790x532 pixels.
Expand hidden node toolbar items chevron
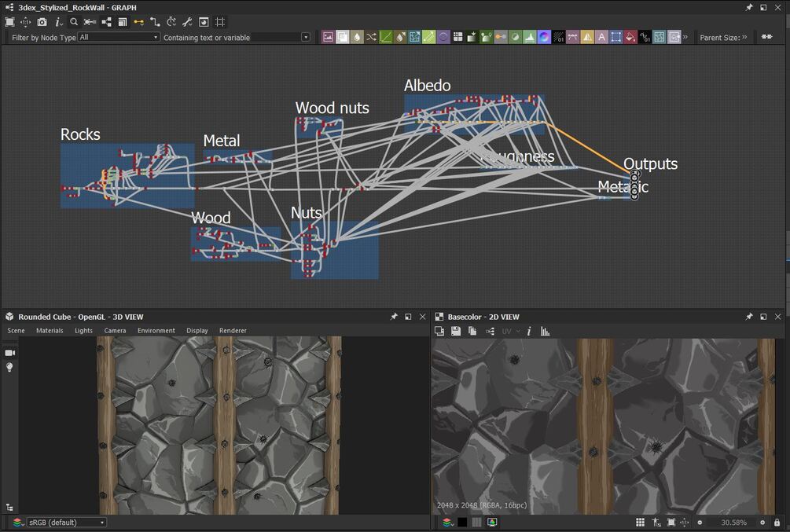pyautogui.click(x=685, y=37)
